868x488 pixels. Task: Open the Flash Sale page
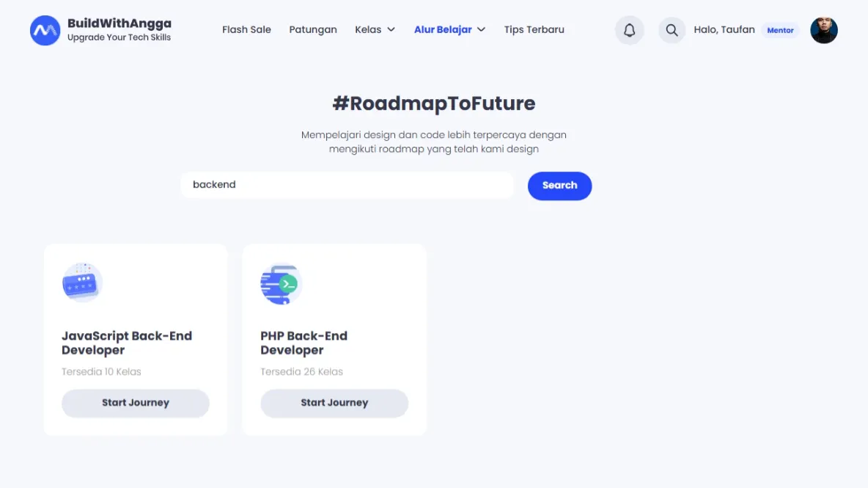coord(246,29)
